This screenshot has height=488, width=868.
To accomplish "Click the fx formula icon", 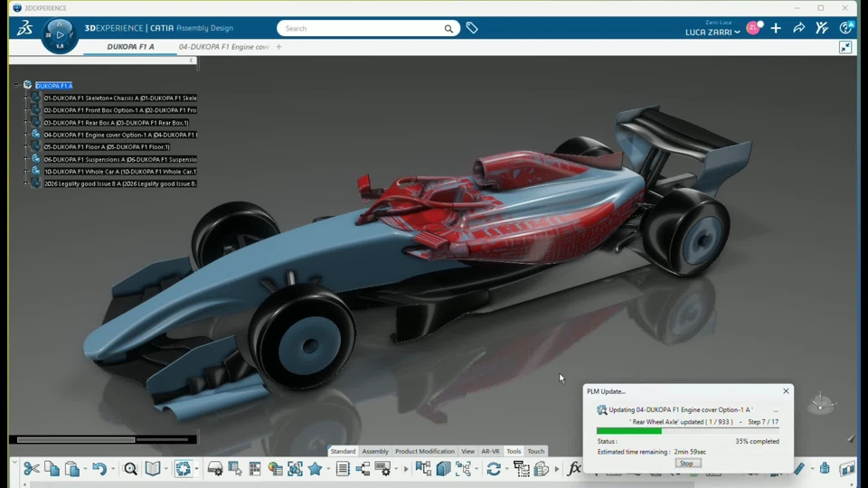I will click(574, 469).
